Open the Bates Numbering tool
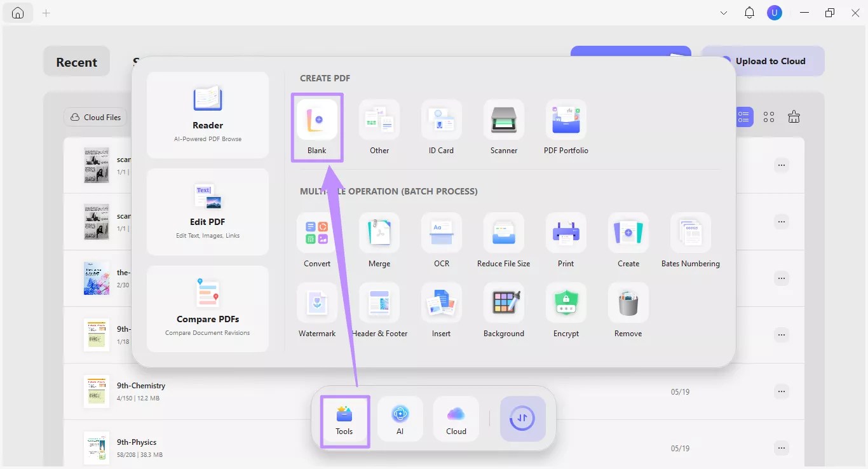This screenshot has height=469, width=868. pos(691,240)
